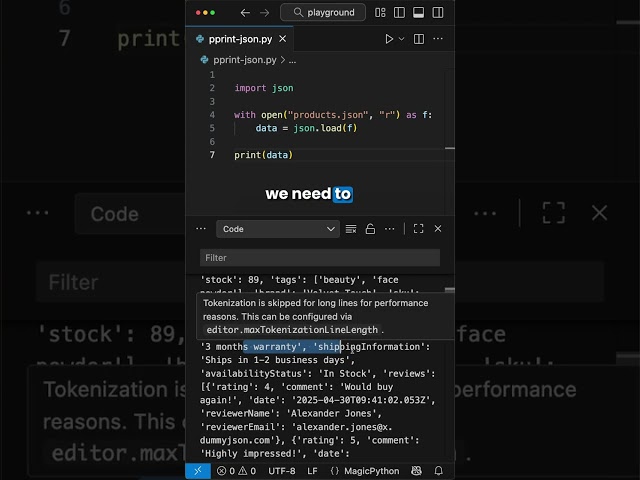Toggle the bottom panel visibility
Image resolution: width=640 pixels, height=480 pixels.
pyautogui.click(x=418, y=13)
